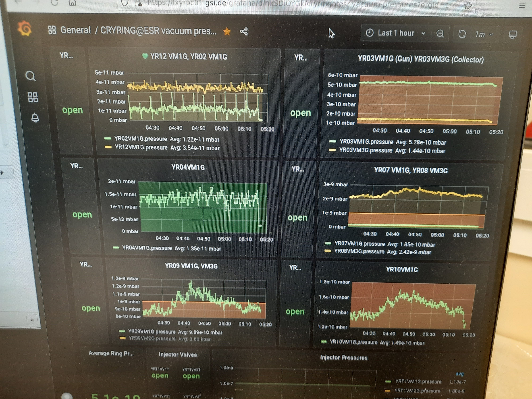
Task: Toggle YR04VM1G.pressure series in legend
Action: point(147,248)
